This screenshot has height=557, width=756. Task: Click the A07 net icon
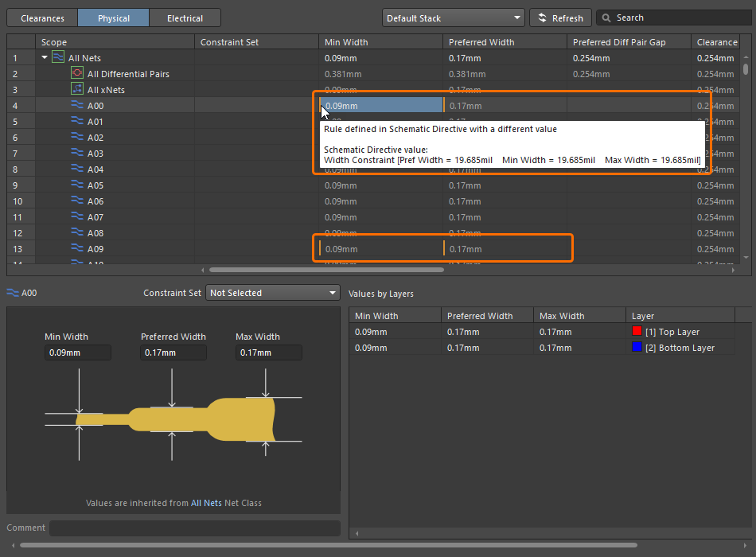(x=77, y=216)
